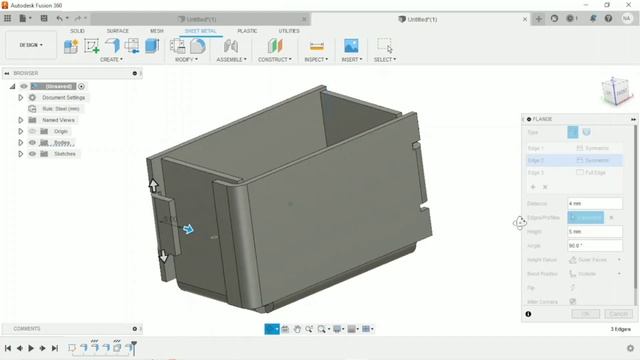Open the Assemble dropdown menu

231,60
